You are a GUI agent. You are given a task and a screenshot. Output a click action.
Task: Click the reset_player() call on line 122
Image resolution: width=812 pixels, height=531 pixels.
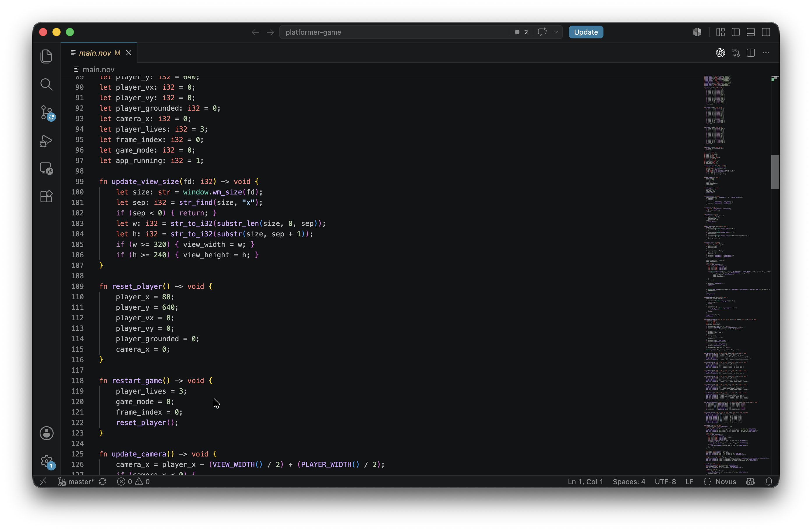[147, 422]
